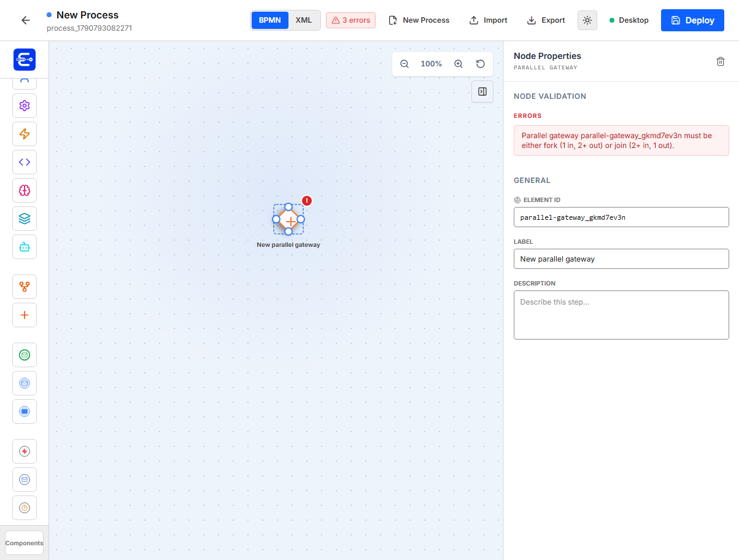Select the gray-ringed blue envelope event
739x560 pixels.
(x=25, y=480)
